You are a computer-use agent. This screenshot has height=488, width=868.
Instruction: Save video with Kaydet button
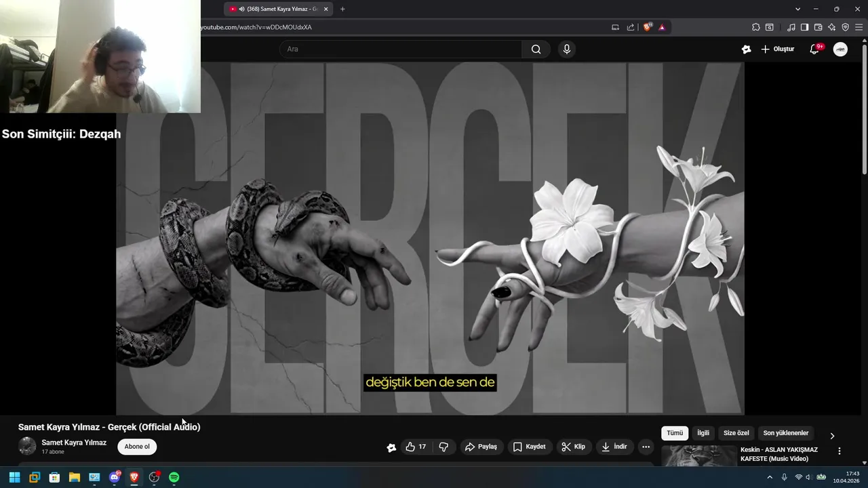(x=529, y=447)
